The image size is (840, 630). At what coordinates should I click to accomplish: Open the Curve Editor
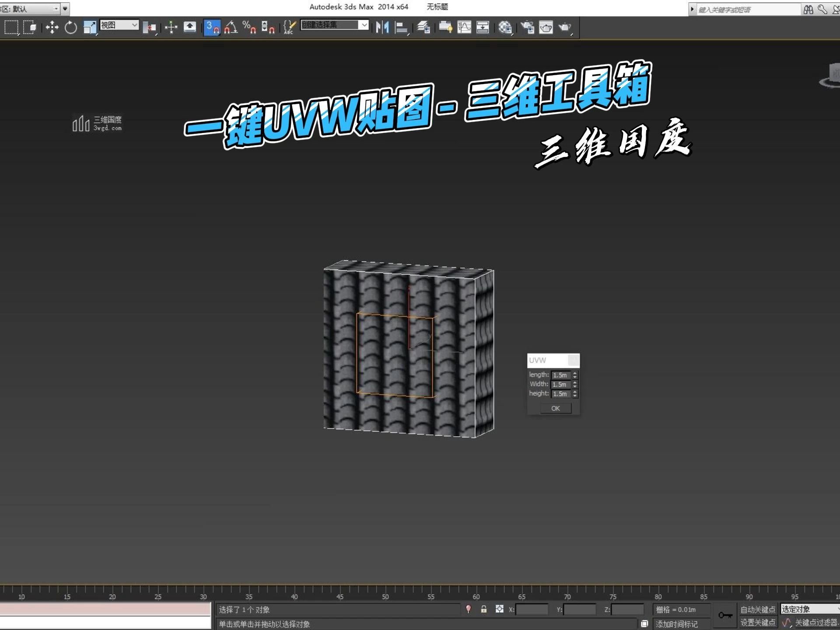pyautogui.click(x=464, y=28)
